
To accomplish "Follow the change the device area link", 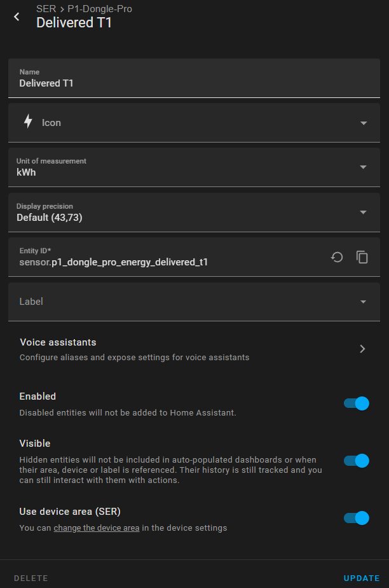I will tap(97, 528).
